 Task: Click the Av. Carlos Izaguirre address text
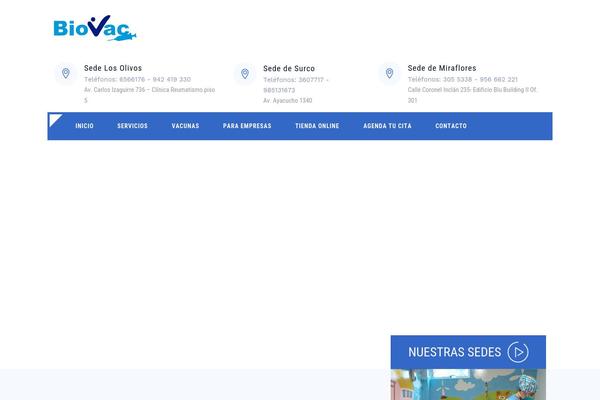(x=150, y=95)
